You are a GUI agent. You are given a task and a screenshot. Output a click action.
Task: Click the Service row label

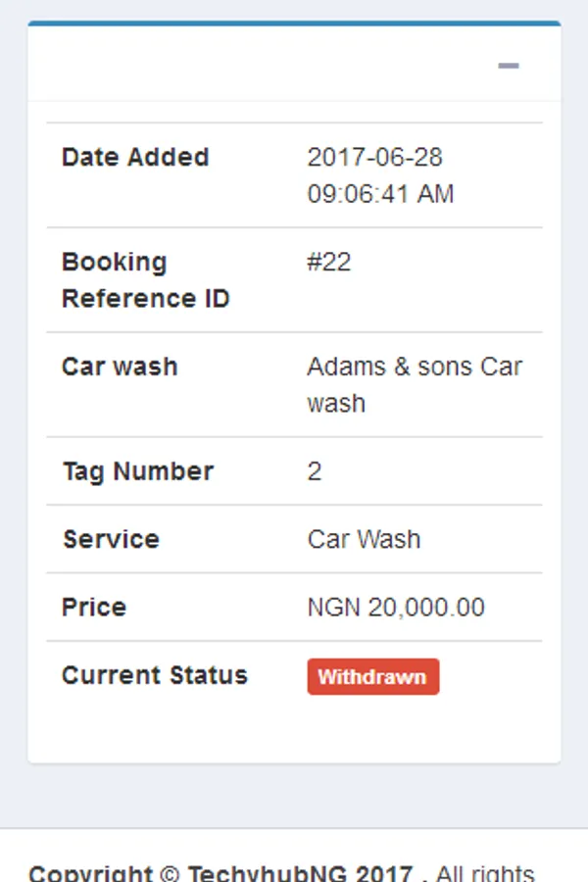(x=111, y=539)
